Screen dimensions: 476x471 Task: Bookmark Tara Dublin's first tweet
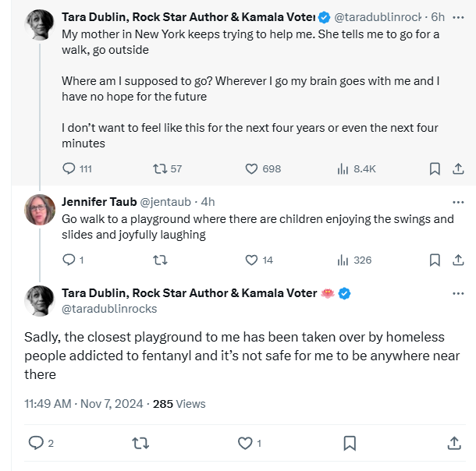(x=435, y=168)
